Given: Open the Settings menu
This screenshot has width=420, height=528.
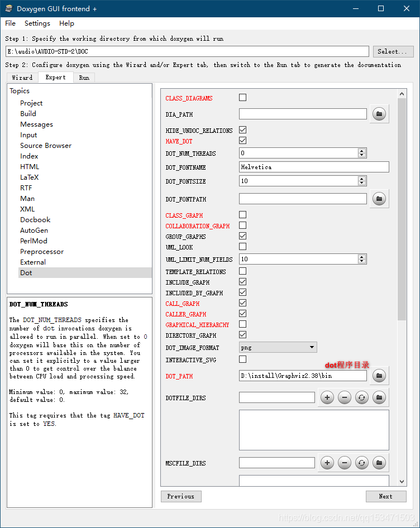Looking at the screenshot, I should (x=37, y=23).
